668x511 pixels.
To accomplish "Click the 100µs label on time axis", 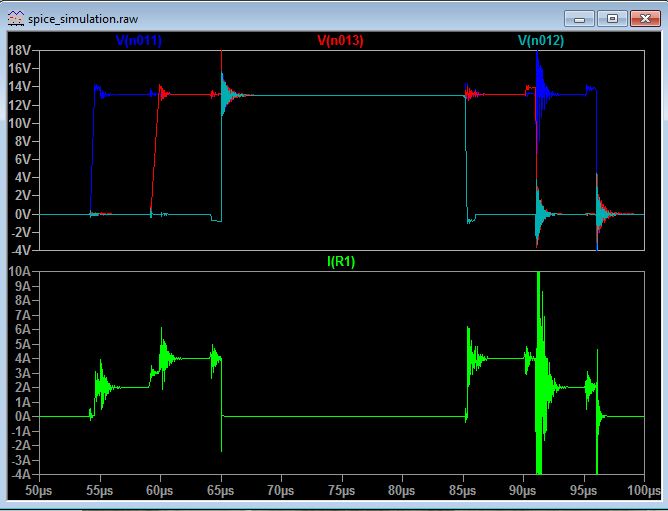I will coord(644,490).
